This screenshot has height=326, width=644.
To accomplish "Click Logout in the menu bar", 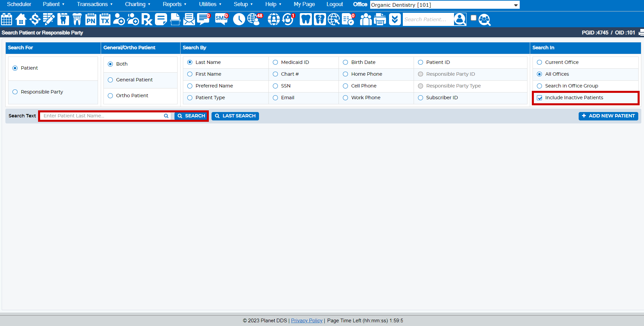I will point(334,4).
